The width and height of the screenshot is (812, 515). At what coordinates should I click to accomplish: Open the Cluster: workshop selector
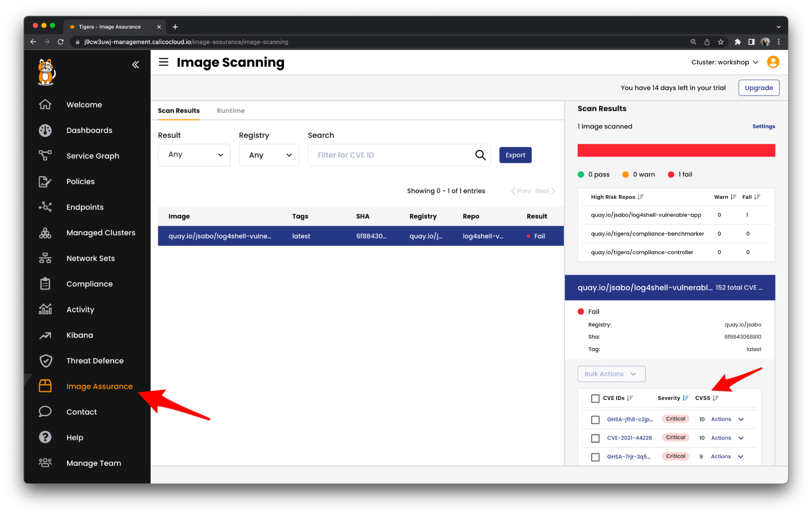click(724, 62)
